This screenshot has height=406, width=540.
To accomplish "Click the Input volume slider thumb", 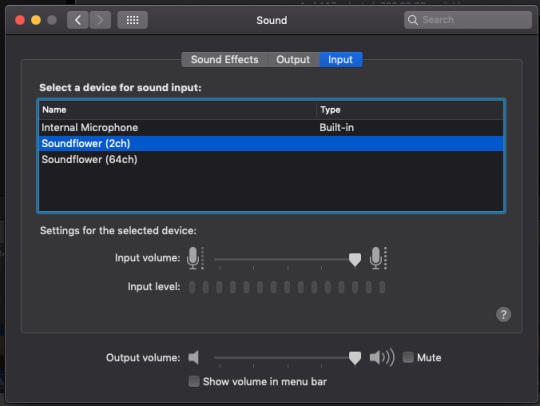I will (355, 260).
